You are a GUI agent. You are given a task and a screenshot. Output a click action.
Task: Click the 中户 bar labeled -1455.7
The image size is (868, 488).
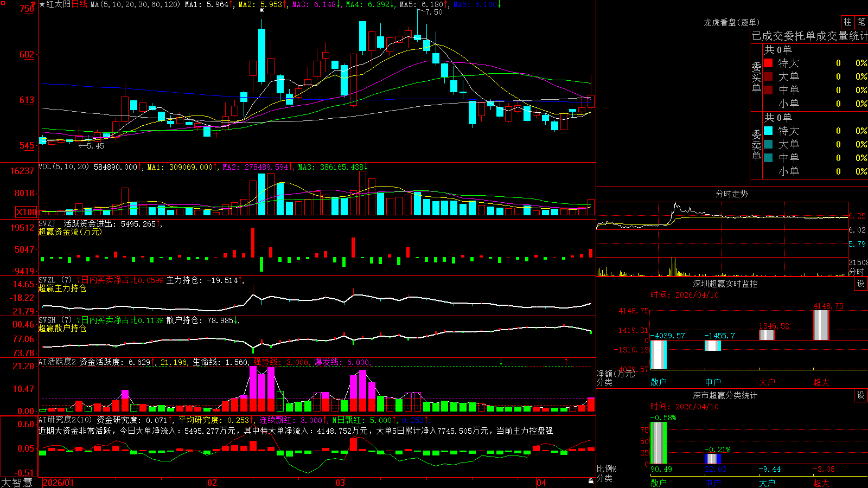[x=713, y=345]
